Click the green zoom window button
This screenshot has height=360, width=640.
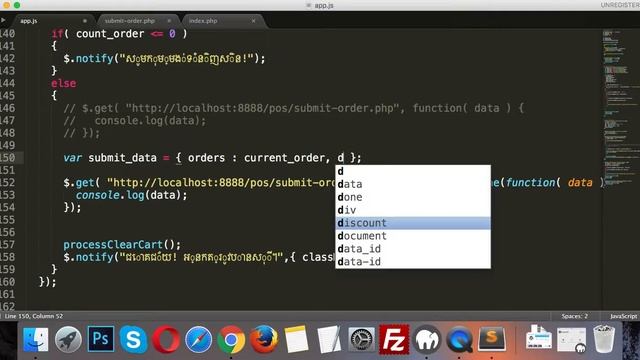click(17, 5)
